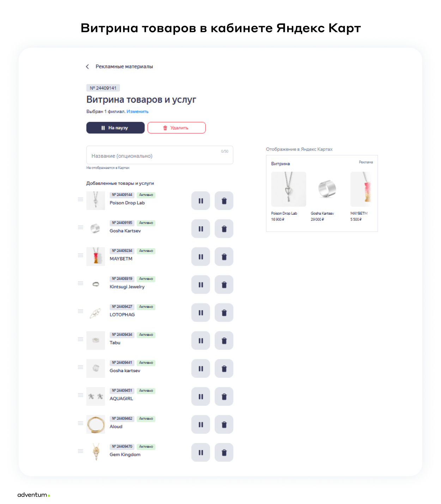Click the drag handle beside Poison Drop Lab

[80, 199]
